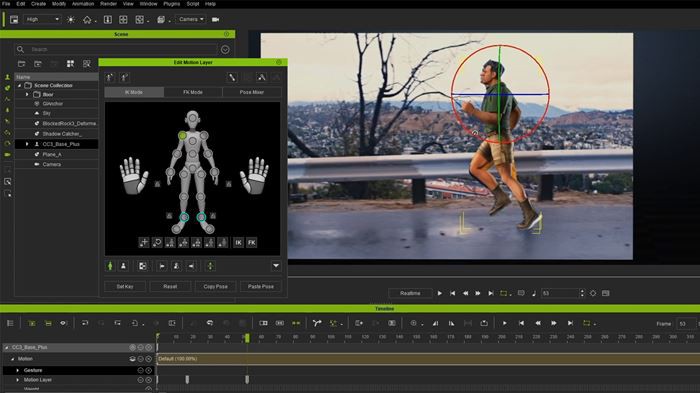Open the Plugins menu
The image size is (700, 393).
(171, 4)
